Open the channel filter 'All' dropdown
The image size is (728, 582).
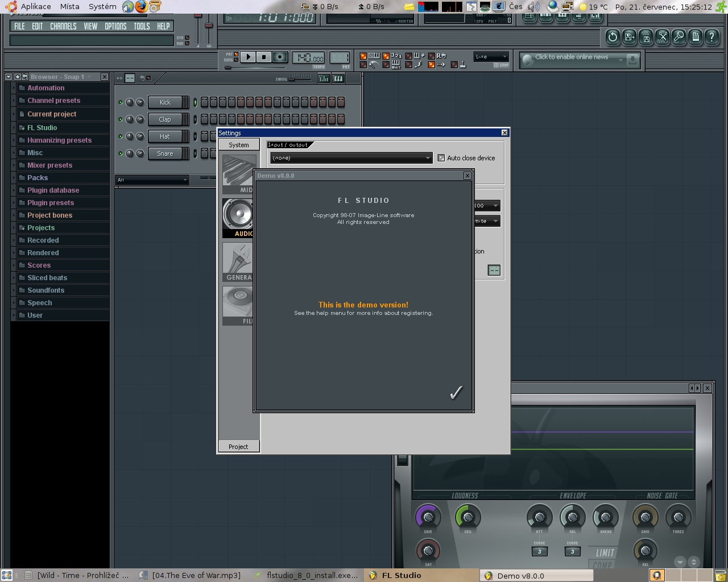tap(152, 180)
